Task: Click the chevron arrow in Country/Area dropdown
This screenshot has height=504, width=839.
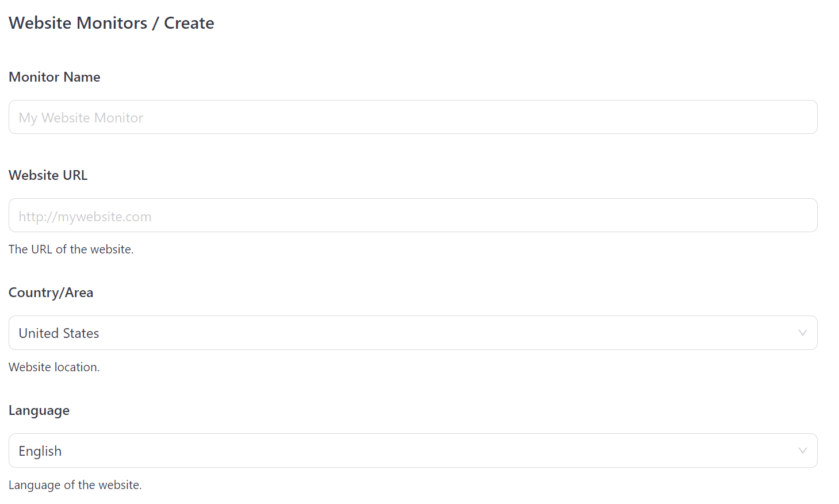Action: tap(802, 333)
